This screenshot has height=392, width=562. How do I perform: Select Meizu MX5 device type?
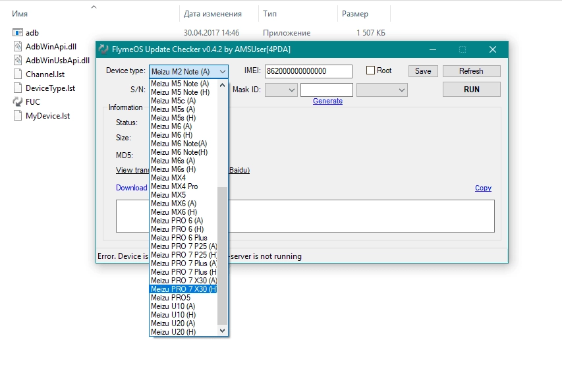(x=183, y=195)
